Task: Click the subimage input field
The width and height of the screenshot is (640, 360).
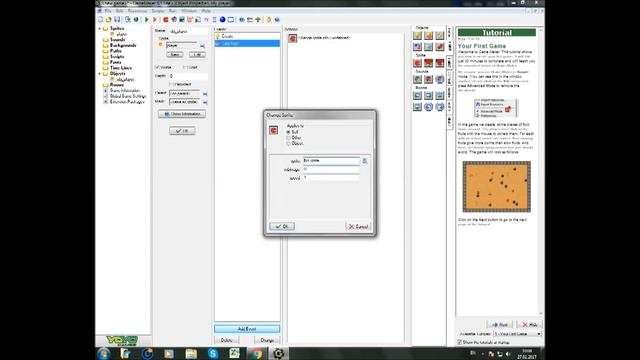Action: point(331,169)
